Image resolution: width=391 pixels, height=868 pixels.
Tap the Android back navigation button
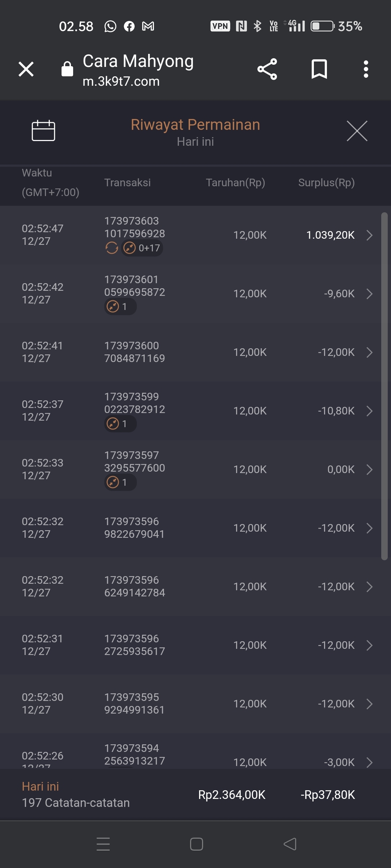tap(290, 844)
